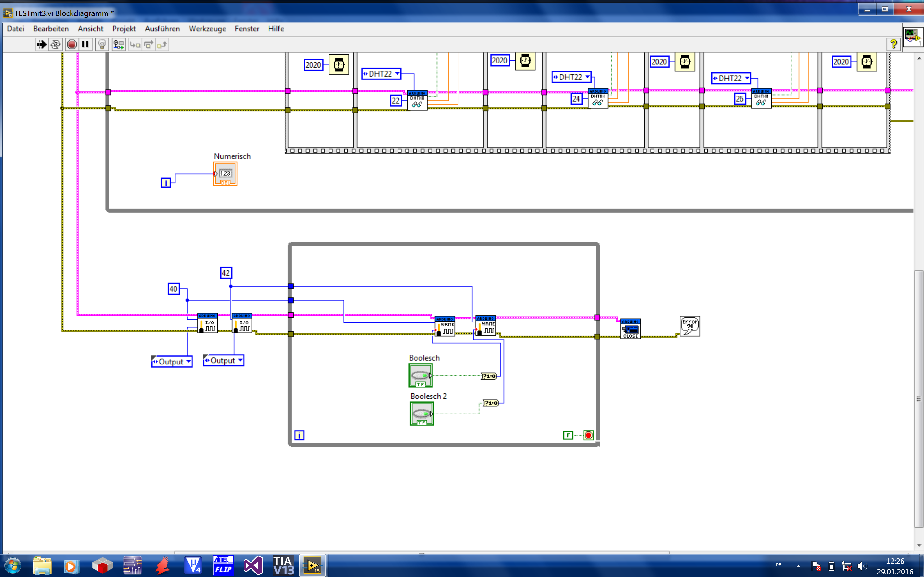Click the Run Continuously toolbar button
Screen dimensions: 924x577
click(x=56, y=45)
